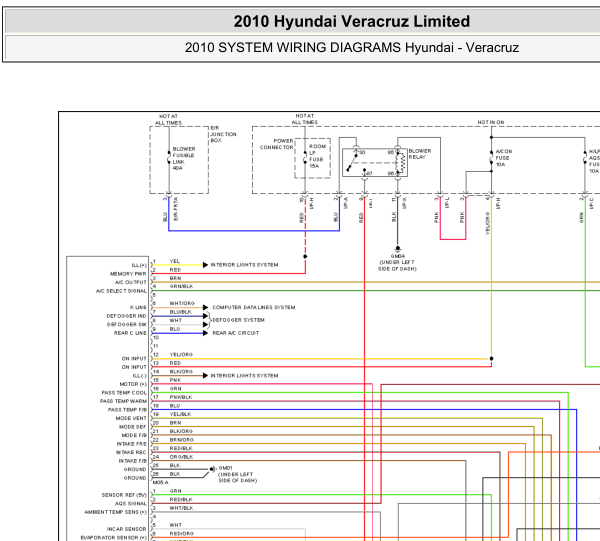Click the 'MEMORY PWR' terminal label
This screenshot has width=600, height=541.
pos(128,274)
